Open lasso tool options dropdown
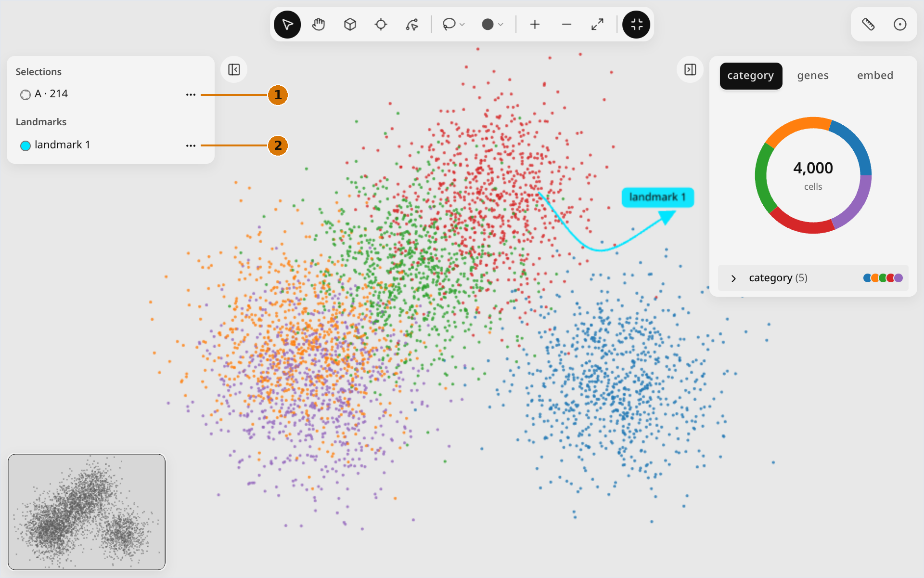This screenshot has width=924, height=578. pyautogui.click(x=462, y=25)
